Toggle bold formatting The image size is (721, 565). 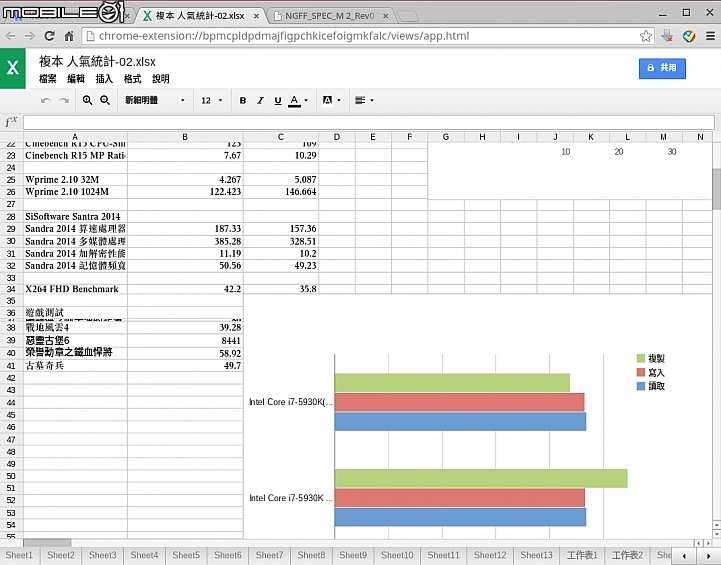[x=243, y=100]
